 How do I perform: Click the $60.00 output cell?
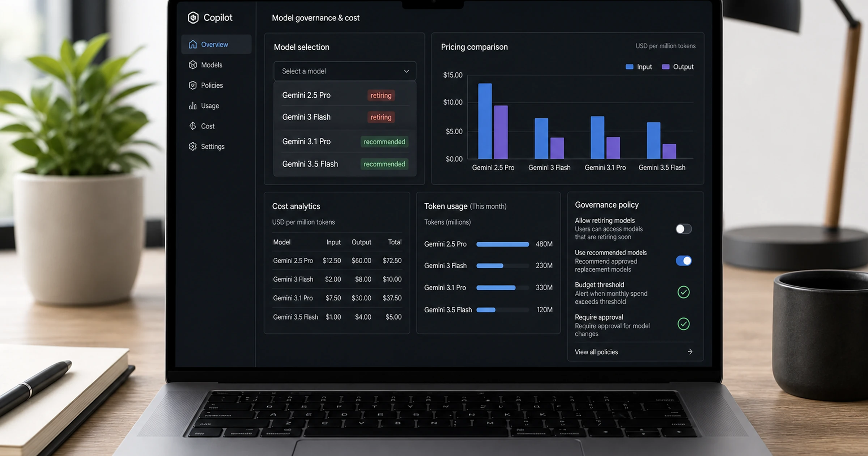tap(361, 261)
